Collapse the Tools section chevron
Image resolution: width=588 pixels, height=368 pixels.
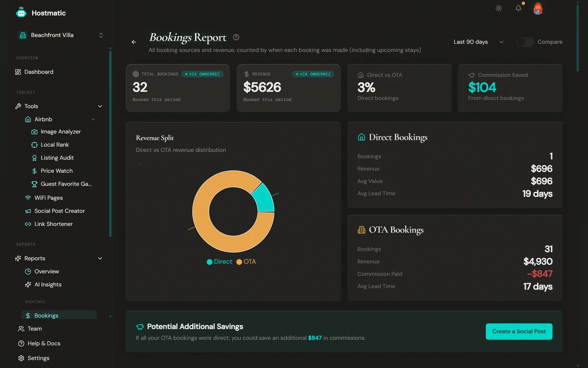100,106
